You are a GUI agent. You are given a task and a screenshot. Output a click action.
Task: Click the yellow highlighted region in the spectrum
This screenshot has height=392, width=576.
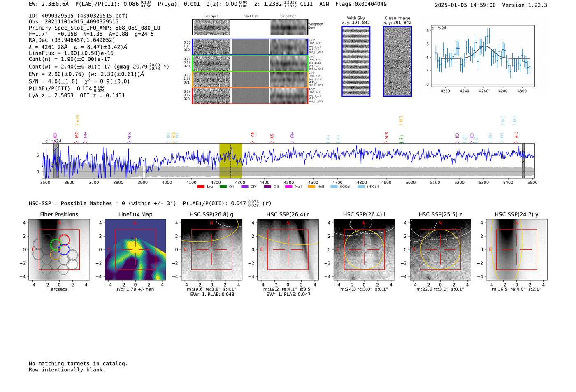tap(230, 160)
